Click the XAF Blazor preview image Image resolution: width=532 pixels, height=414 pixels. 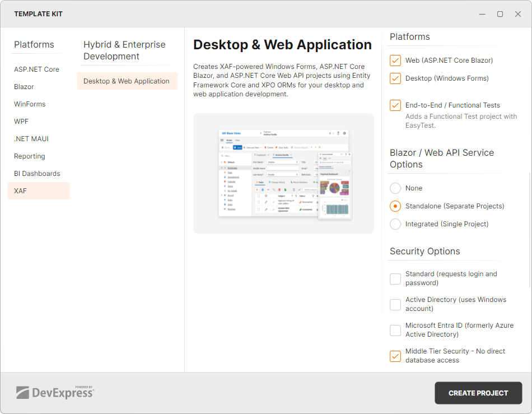tap(283, 173)
